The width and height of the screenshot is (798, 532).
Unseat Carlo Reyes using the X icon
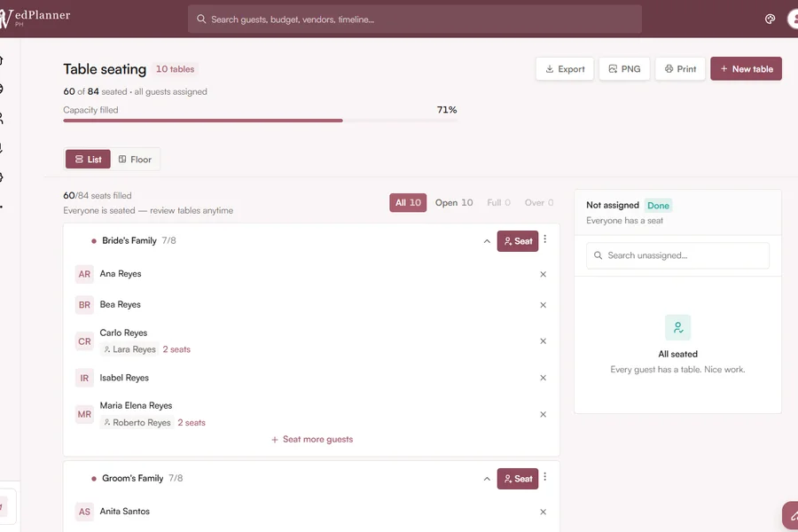point(543,341)
